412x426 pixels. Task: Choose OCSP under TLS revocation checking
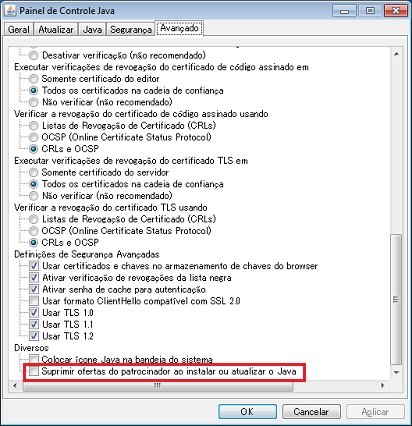(34, 231)
